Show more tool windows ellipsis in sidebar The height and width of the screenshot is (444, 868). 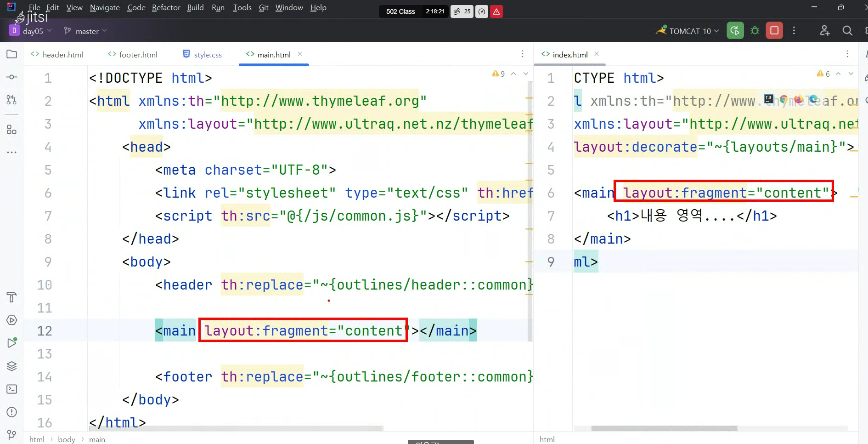tap(12, 152)
